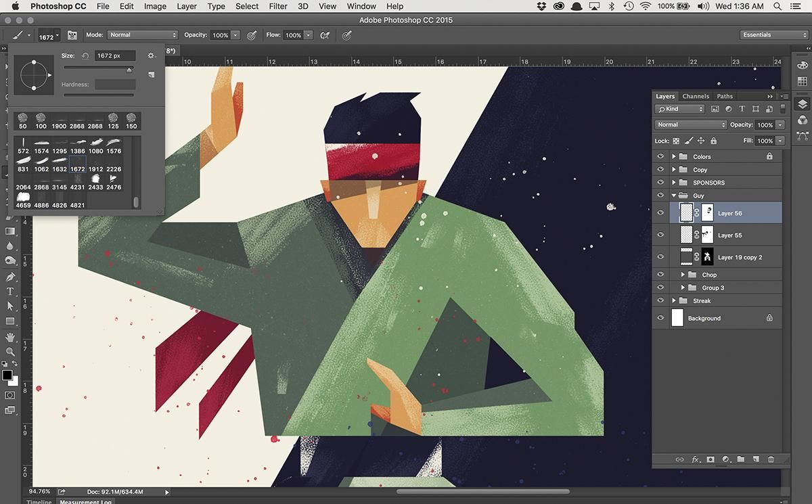Enable airbrush-style build-up next to Flow

tap(324, 35)
